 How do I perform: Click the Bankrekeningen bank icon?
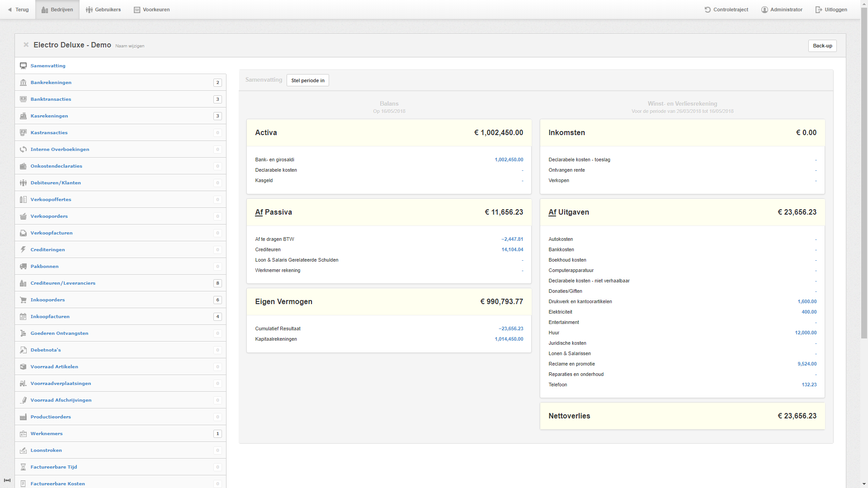click(x=23, y=83)
